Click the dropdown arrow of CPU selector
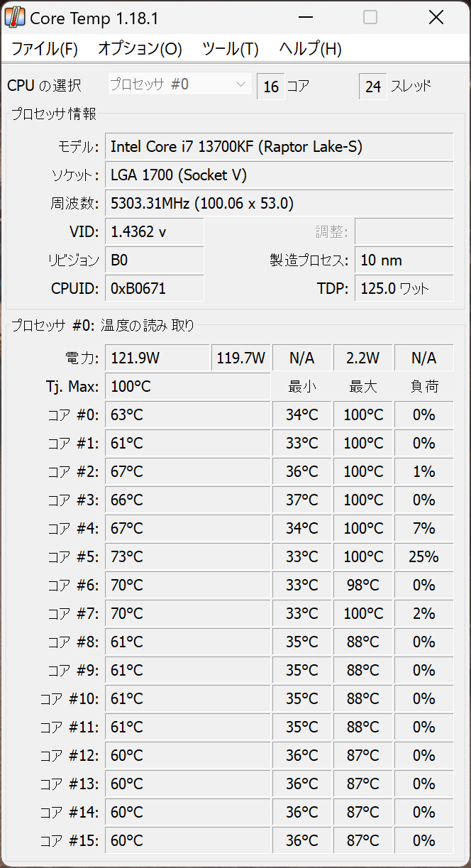The image size is (471, 868). tap(240, 85)
